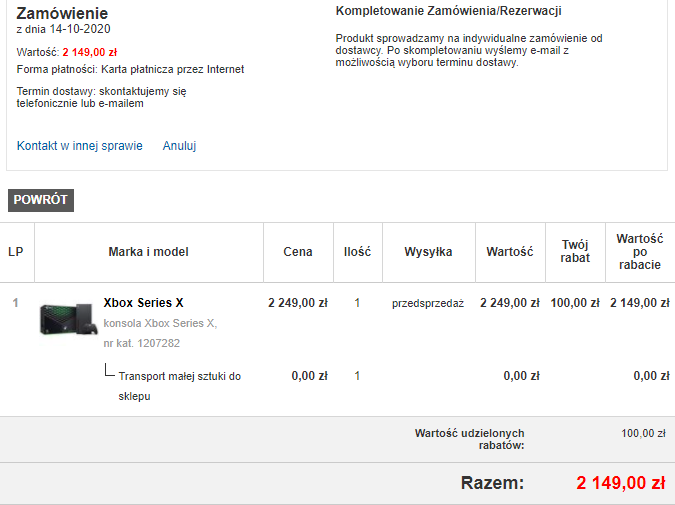Click the red Razem total amount
This screenshot has height=505, width=675.
[620, 484]
